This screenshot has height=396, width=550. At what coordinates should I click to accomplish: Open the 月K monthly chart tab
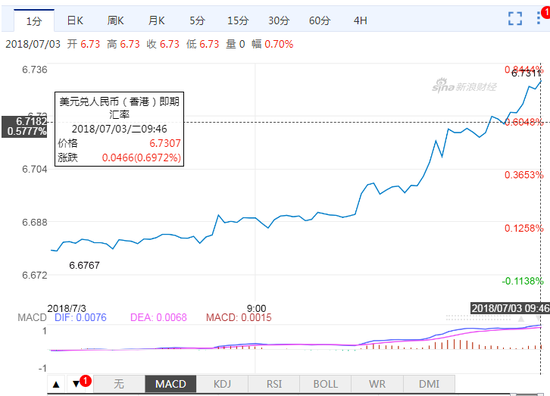tap(156, 21)
